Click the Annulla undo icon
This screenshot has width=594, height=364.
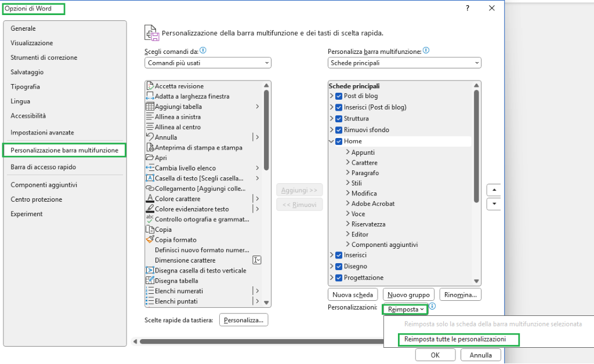click(x=150, y=137)
